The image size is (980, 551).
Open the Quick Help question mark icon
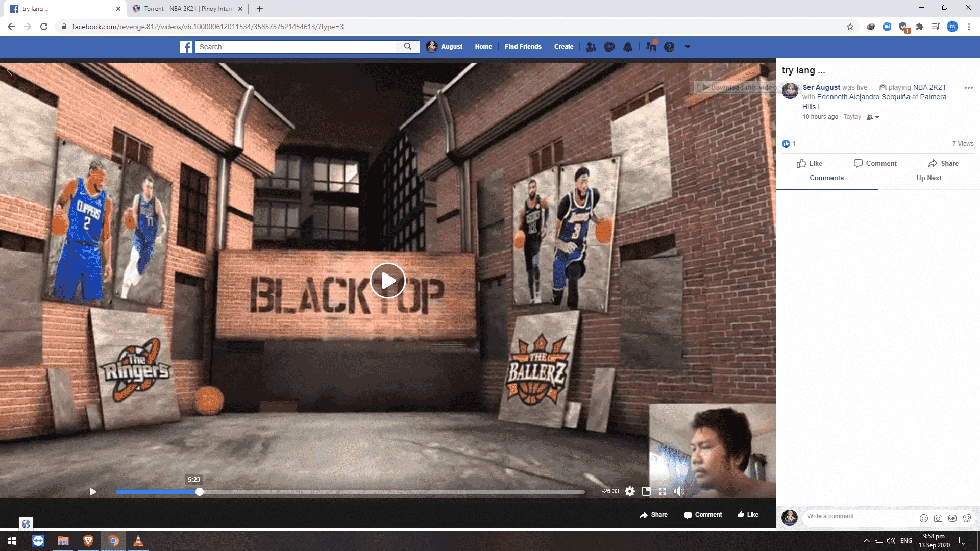coord(669,47)
